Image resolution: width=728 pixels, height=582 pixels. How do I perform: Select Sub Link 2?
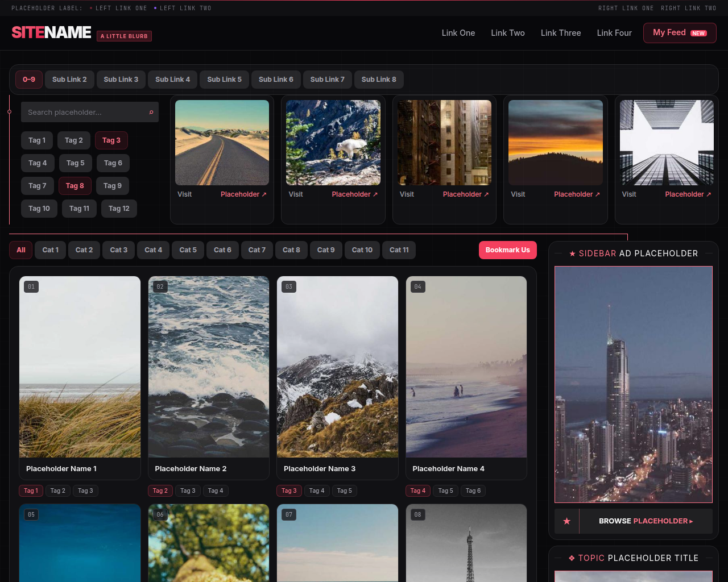(x=69, y=80)
